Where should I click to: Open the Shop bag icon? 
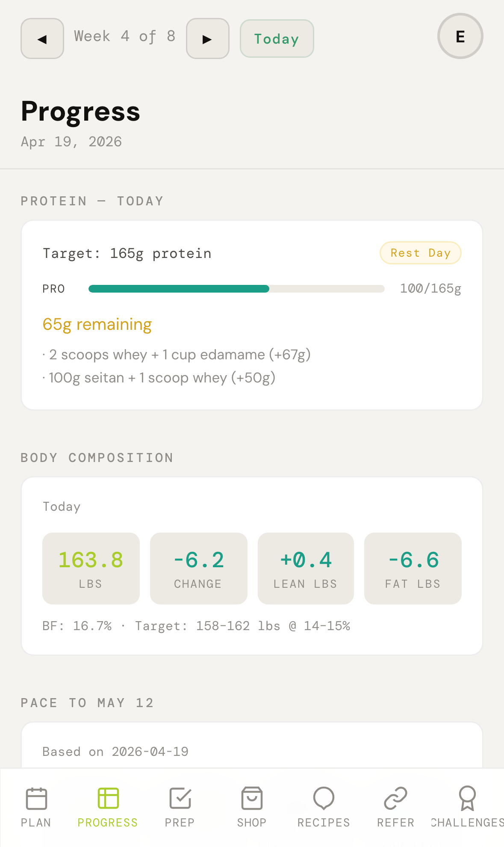[252, 798]
